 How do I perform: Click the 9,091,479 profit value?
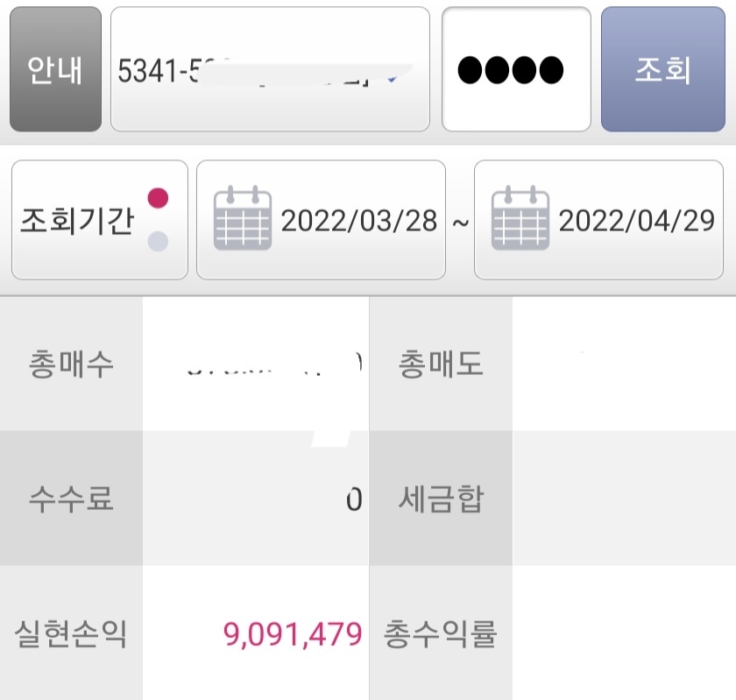[294, 633]
